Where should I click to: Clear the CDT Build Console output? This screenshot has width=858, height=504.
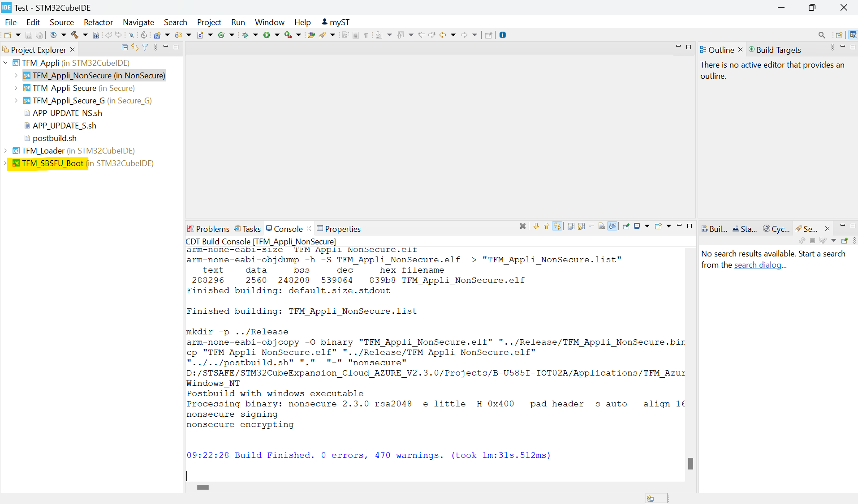[602, 226]
